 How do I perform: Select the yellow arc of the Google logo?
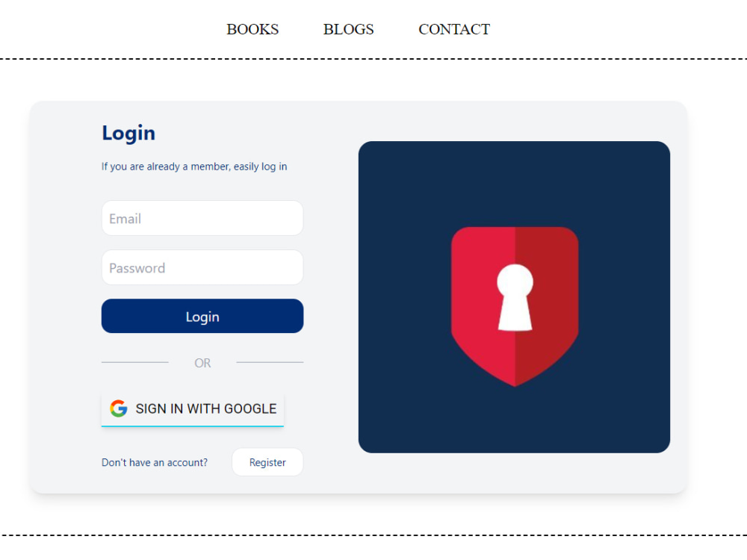pyautogui.click(x=112, y=408)
